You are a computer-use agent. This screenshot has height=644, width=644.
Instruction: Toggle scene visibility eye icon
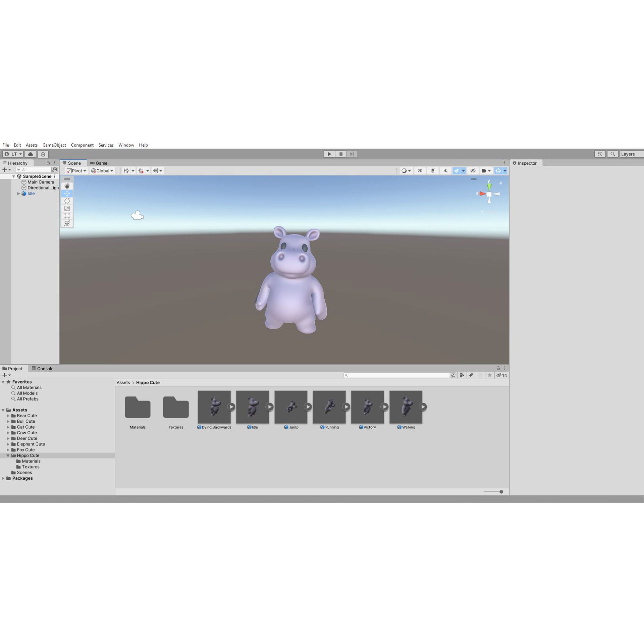coord(473,171)
